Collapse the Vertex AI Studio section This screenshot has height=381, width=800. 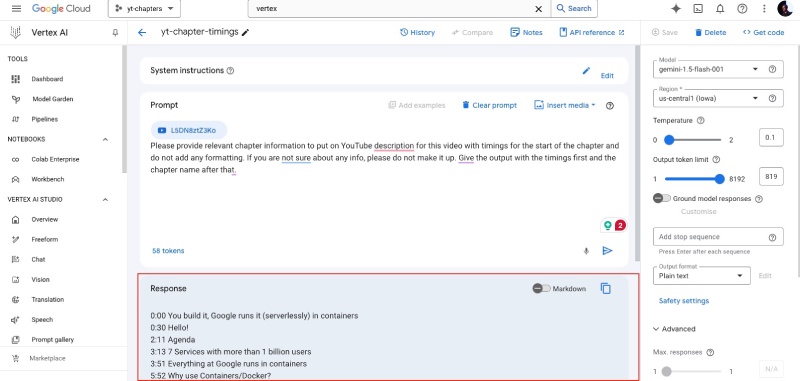(x=106, y=199)
